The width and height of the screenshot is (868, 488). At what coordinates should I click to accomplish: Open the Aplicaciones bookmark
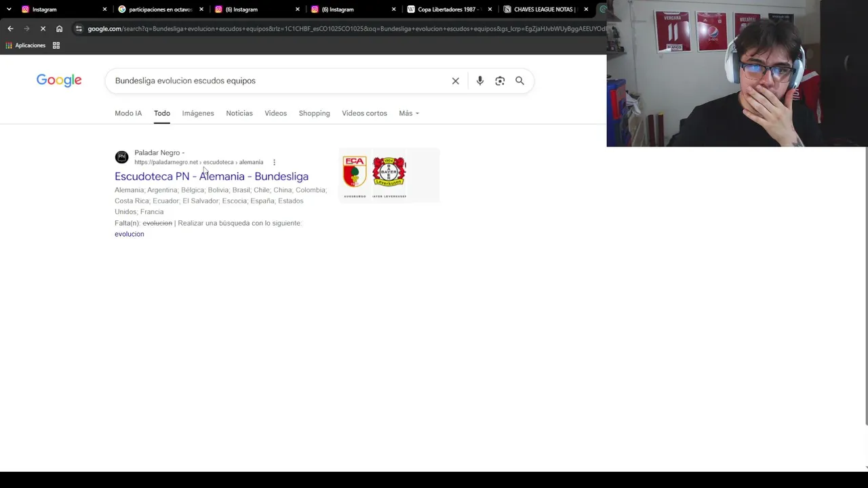[26, 45]
